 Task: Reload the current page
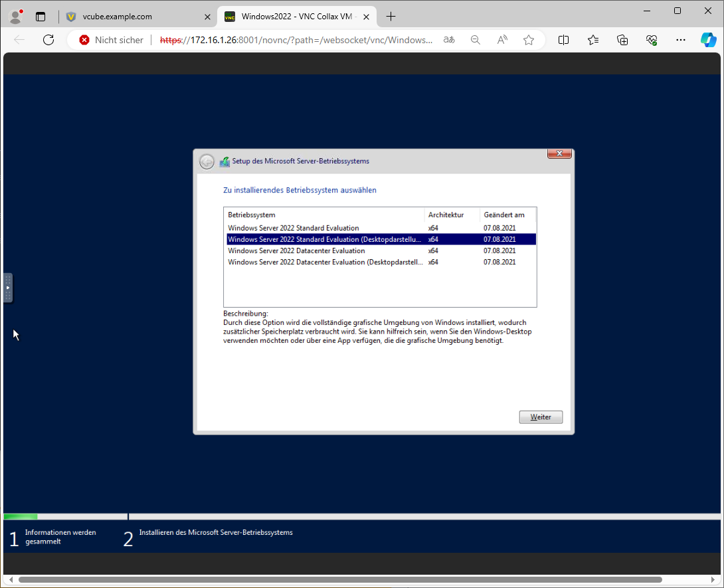(48, 40)
